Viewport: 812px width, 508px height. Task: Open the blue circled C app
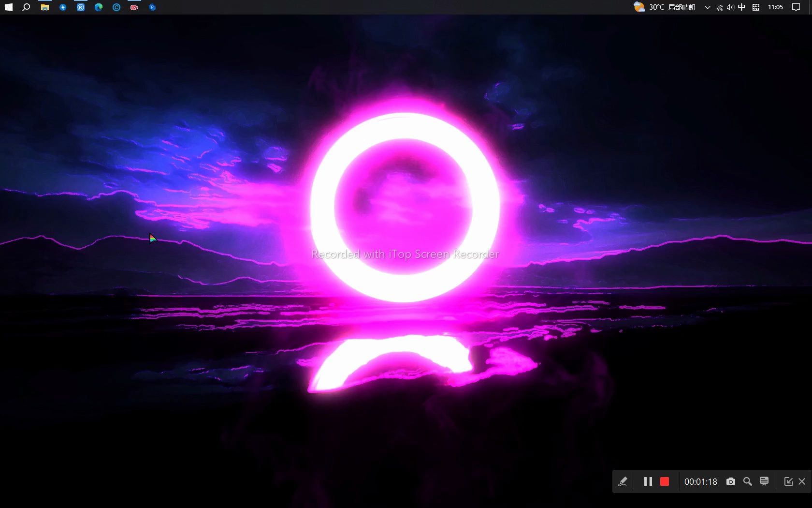116,7
